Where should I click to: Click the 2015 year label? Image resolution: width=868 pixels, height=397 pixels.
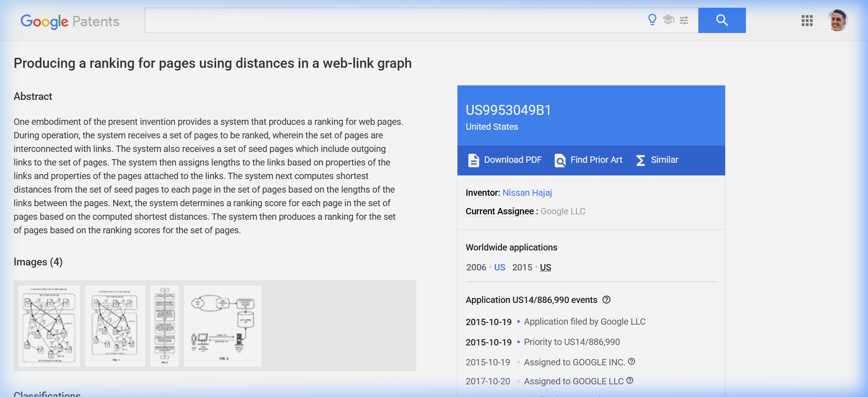[522, 267]
